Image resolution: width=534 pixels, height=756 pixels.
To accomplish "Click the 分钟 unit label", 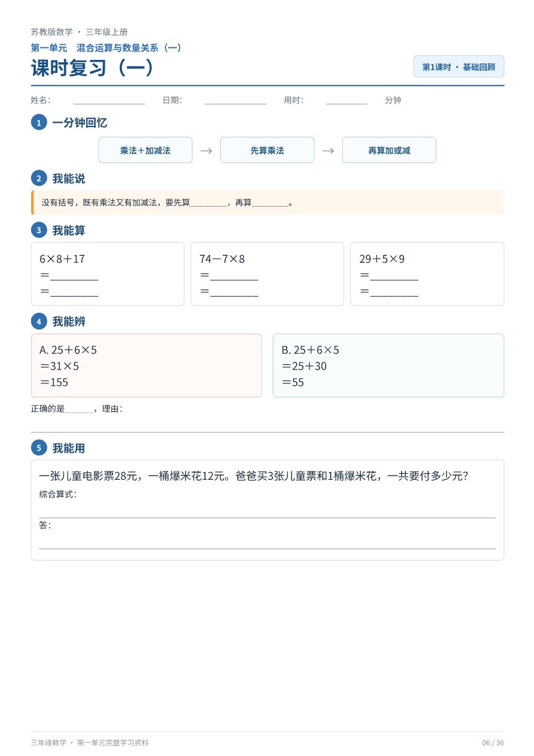I will 393,101.
